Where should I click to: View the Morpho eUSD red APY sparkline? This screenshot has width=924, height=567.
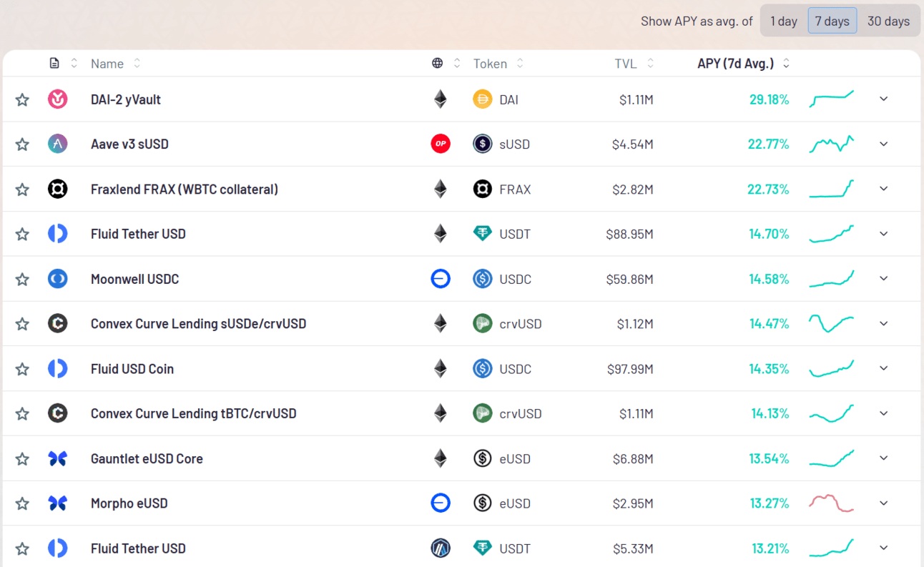(831, 503)
